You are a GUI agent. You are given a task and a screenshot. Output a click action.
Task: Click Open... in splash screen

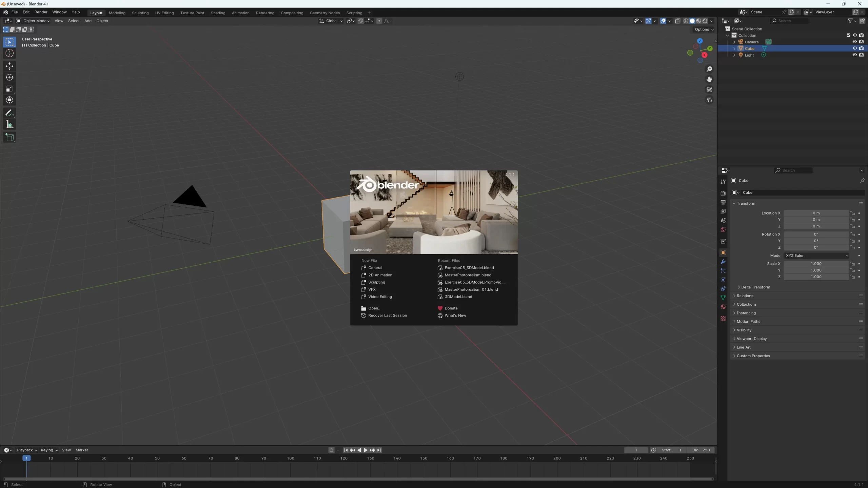[x=375, y=308]
